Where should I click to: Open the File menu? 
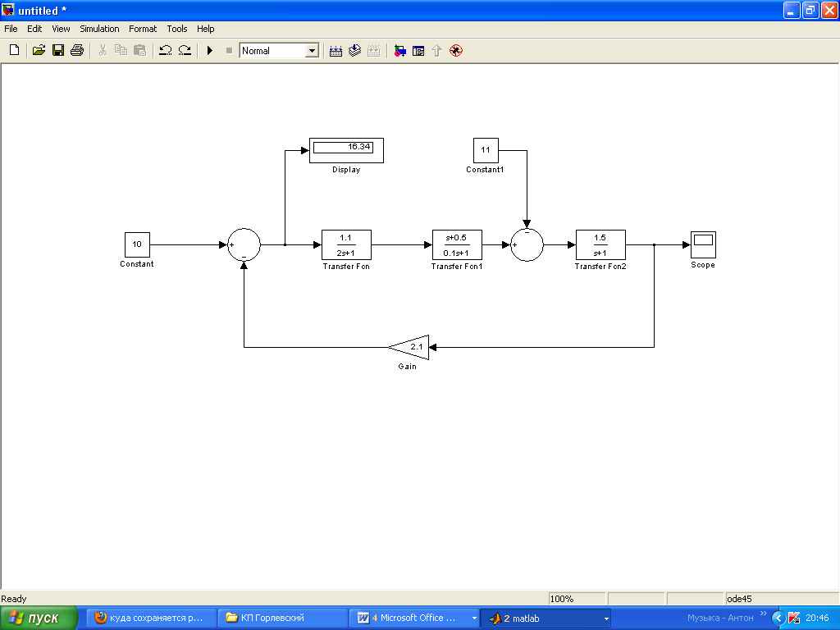tap(11, 29)
